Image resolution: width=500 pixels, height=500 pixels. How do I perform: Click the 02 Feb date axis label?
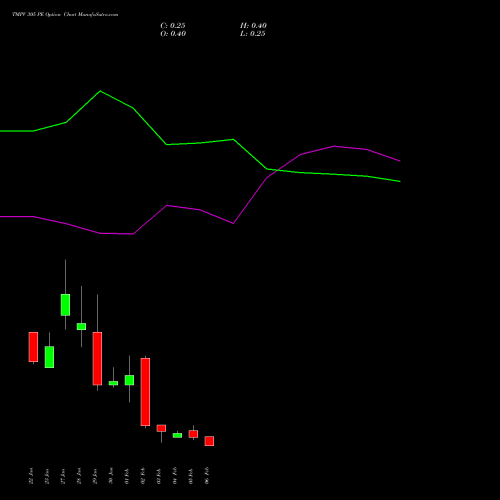[x=143, y=476]
